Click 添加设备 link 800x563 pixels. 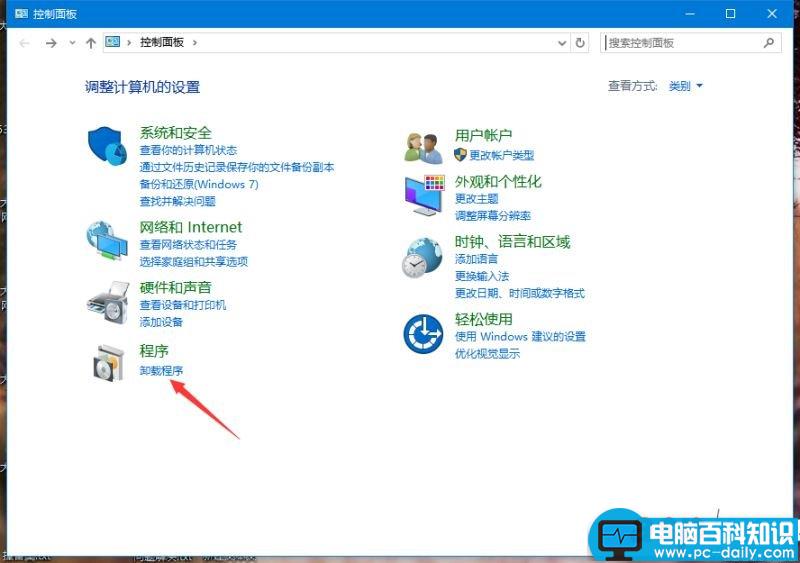[161, 322]
